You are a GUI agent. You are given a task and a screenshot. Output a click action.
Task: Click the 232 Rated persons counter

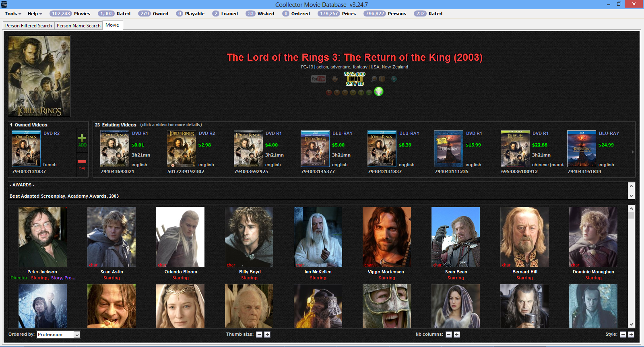tap(428, 14)
